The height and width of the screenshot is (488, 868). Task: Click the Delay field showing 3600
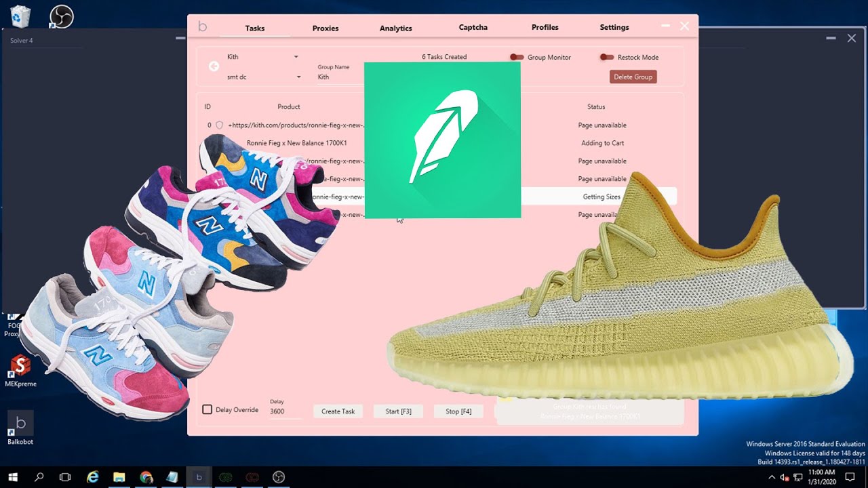(x=285, y=411)
